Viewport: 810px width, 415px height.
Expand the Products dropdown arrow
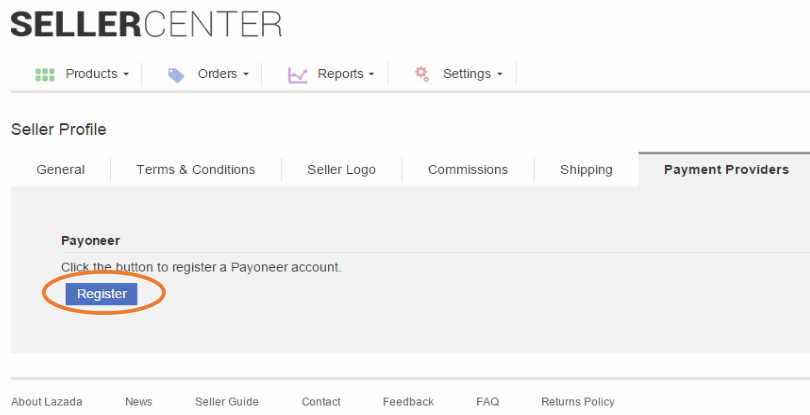click(x=126, y=75)
